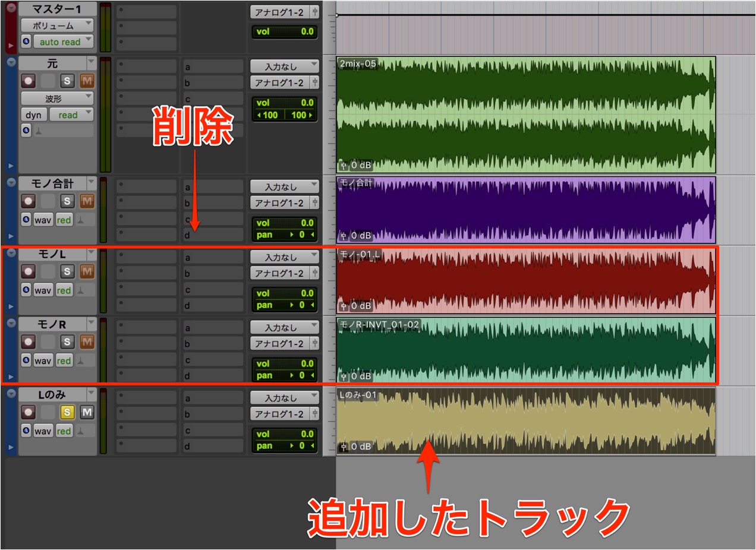Open the マスター1 output アナログ1-2 selector
Viewport: 756px width, 550px height.
coord(279,12)
